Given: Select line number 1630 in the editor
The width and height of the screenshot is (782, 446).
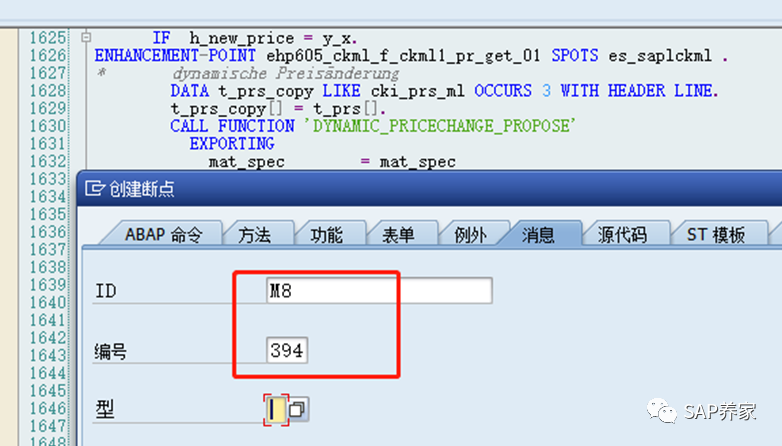Looking at the screenshot, I should point(48,126).
